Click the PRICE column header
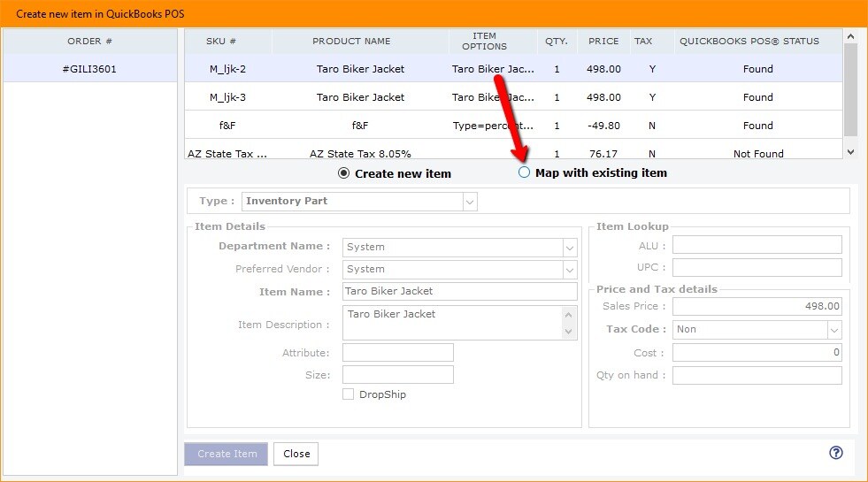 point(603,41)
